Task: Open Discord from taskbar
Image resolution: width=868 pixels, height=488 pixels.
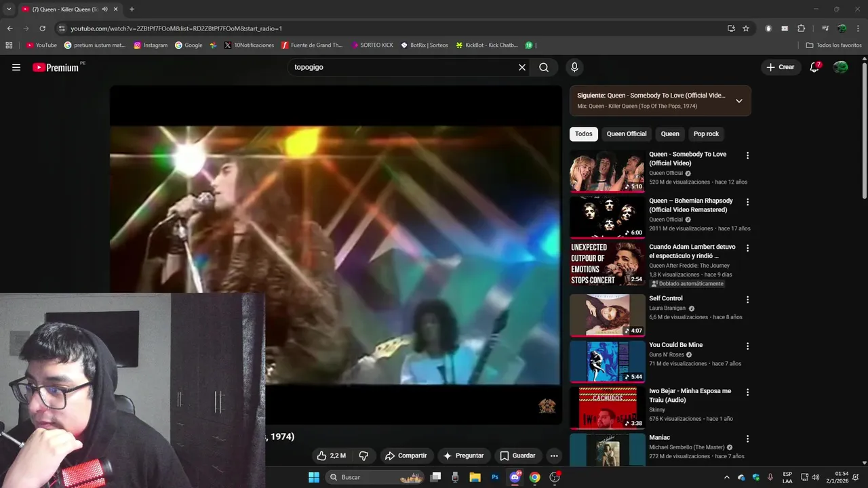Action: 515,477
